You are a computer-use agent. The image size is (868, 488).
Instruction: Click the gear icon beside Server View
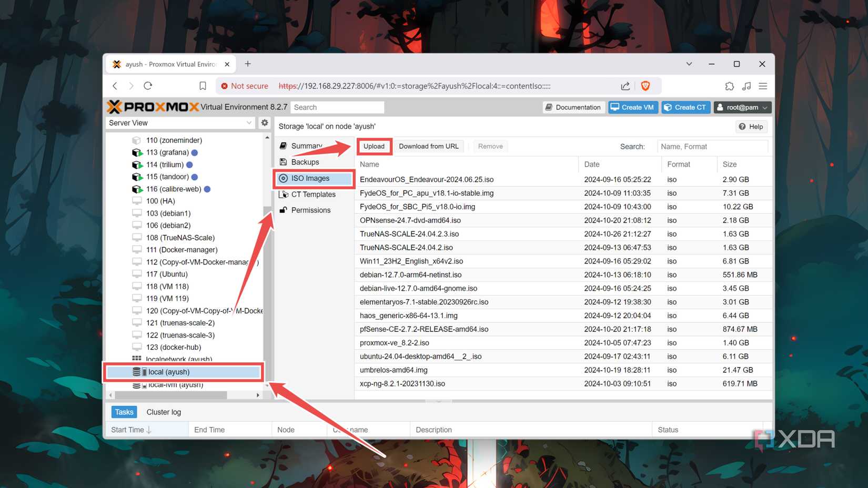[x=265, y=123]
